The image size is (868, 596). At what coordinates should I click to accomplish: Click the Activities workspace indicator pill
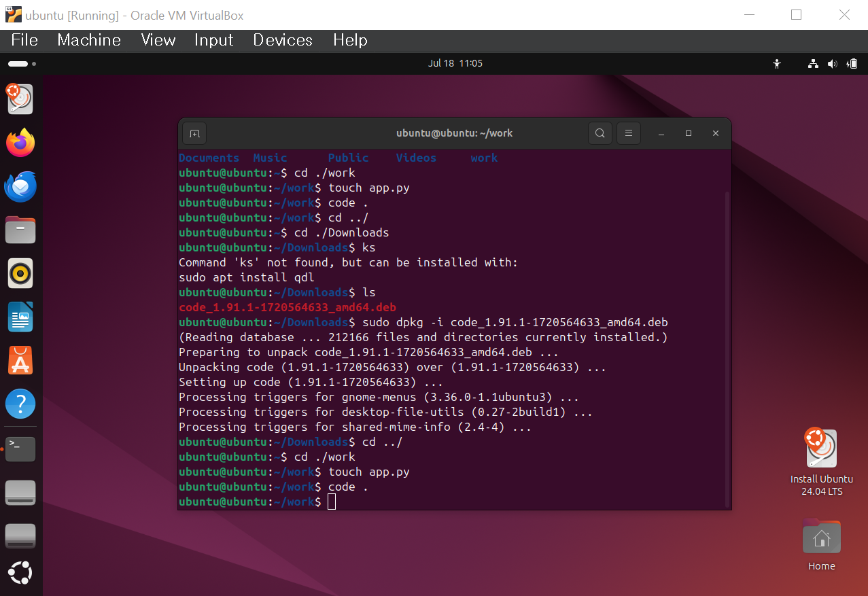click(22, 64)
